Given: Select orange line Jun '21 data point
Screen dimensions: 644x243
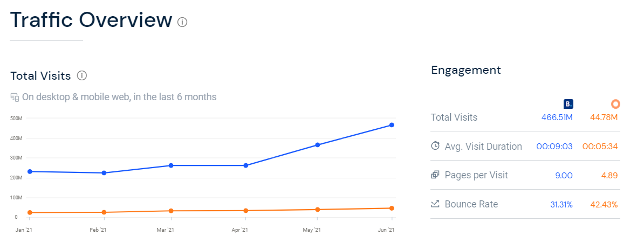Looking at the screenshot, I should [x=392, y=208].
